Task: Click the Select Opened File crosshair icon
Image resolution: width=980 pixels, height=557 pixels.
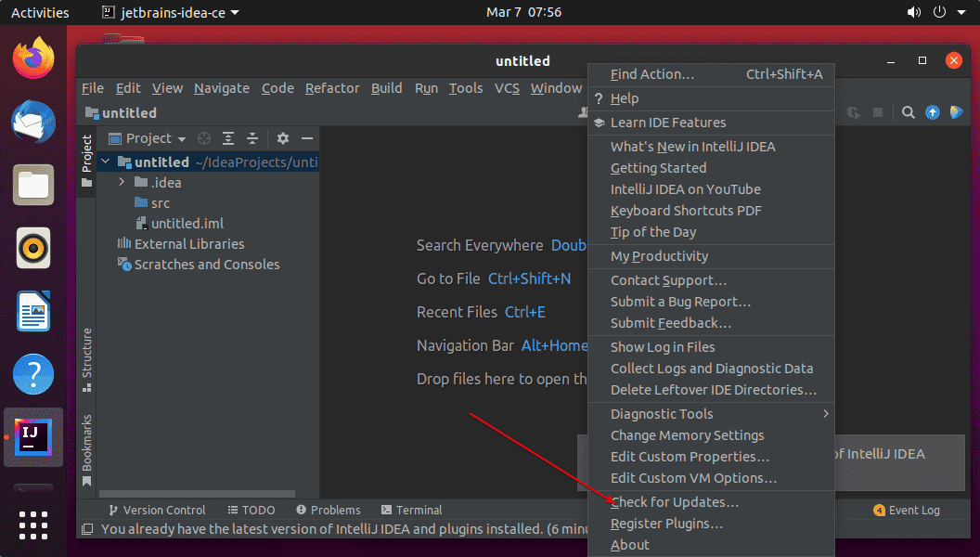Action: point(202,137)
